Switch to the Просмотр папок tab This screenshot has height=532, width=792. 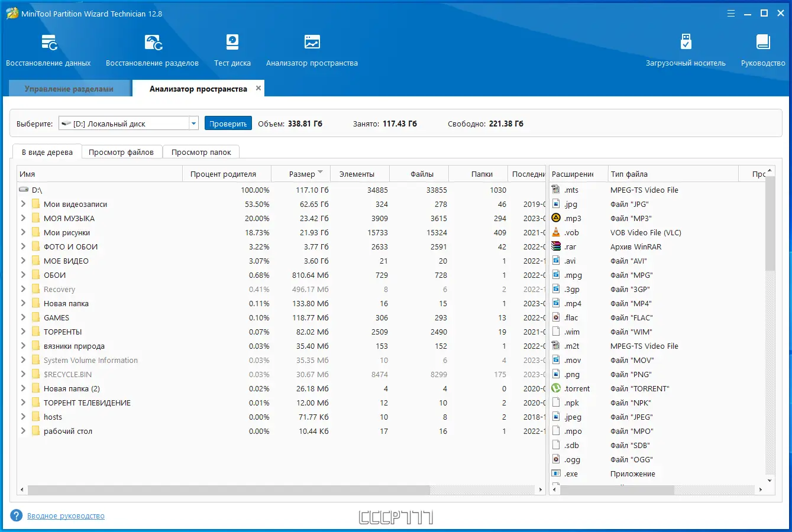(201, 153)
